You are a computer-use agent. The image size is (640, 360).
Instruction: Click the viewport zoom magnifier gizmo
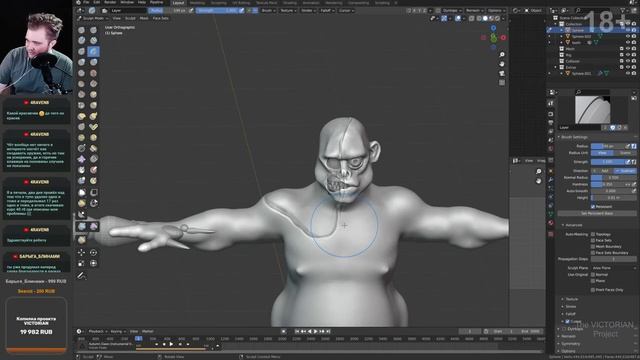pyautogui.click(x=502, y=54)
